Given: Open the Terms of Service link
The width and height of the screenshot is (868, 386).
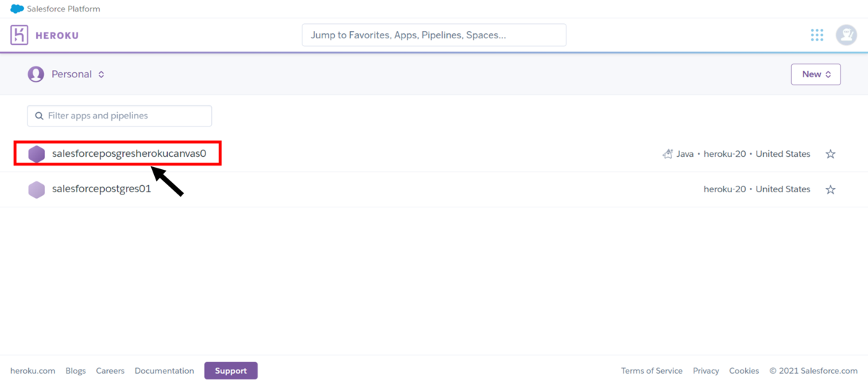Looking at the screenshot, I should click(652, 371).
